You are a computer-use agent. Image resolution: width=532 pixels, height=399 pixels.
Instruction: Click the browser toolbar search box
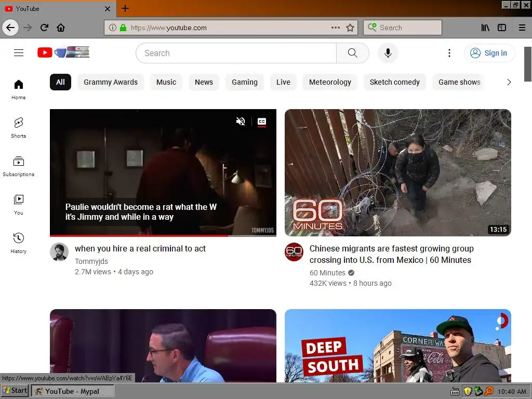pyautogui.click(x=403, y=28)
